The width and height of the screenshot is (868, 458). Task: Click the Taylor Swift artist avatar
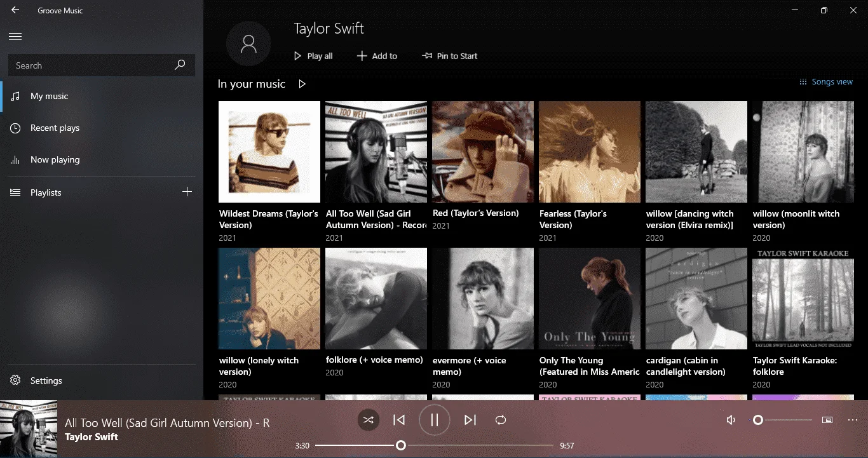tap(248, 43)
